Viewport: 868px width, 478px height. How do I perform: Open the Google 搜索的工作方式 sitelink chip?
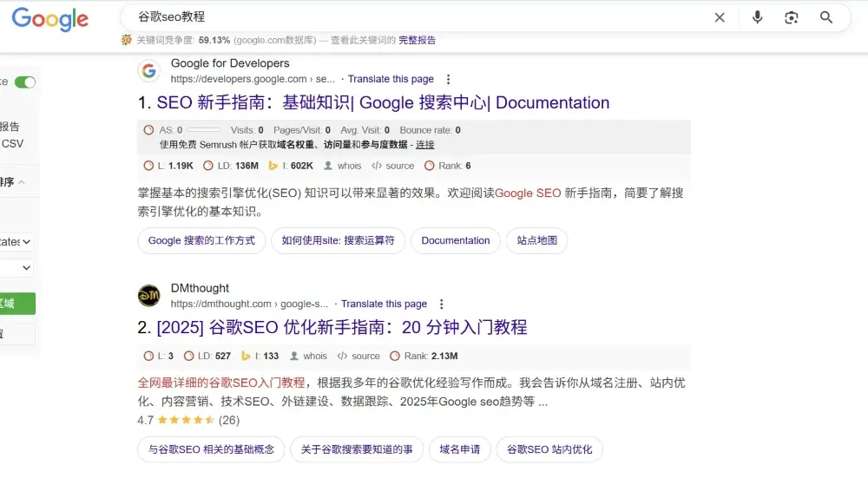click(201, 240)
